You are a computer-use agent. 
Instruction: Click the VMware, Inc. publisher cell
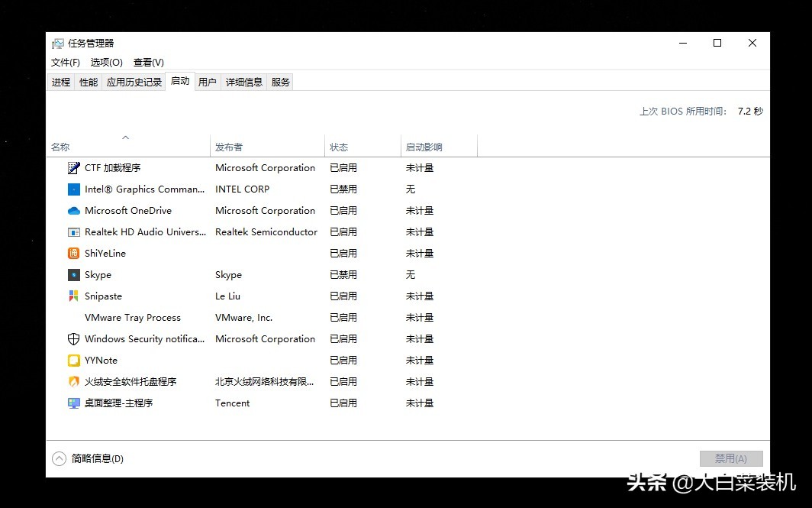[x=244, y=318]
